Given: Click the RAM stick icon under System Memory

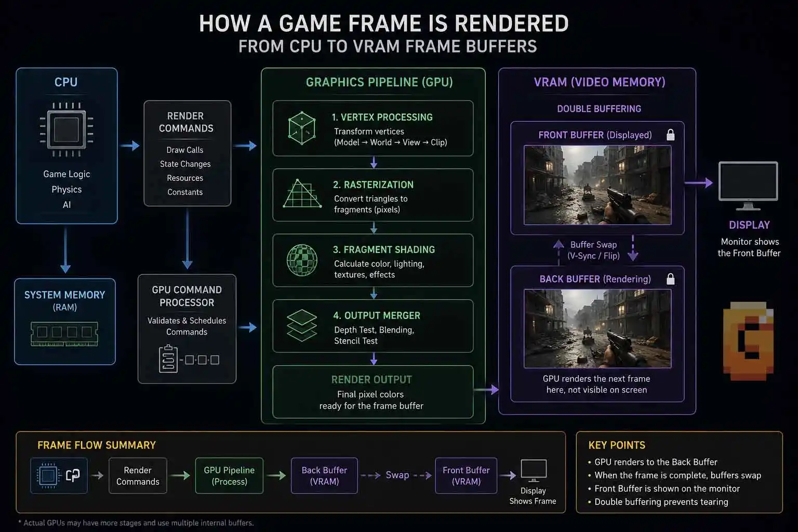Looking at the screenshot, I should point(64,334).
